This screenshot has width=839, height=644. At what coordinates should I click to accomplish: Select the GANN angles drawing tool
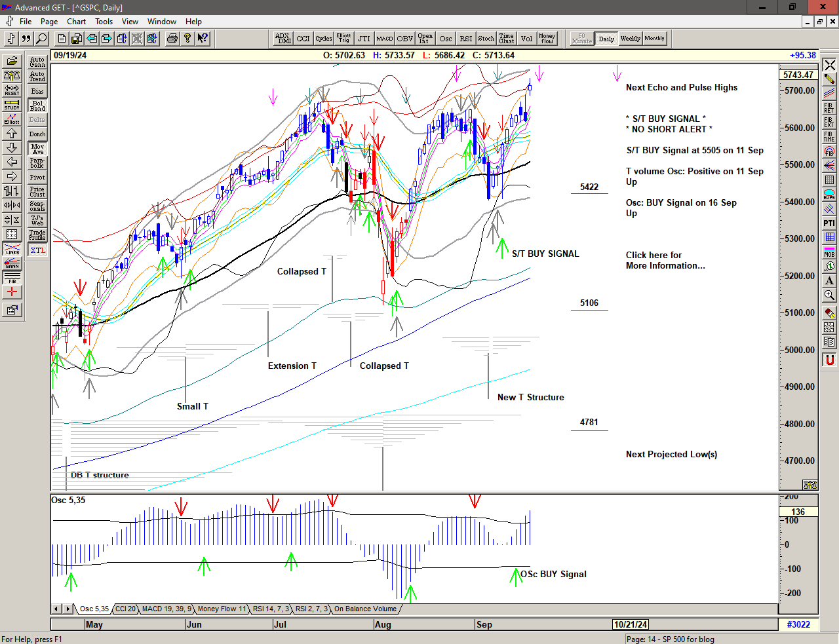pyautogui.click(x=12, y=263)
